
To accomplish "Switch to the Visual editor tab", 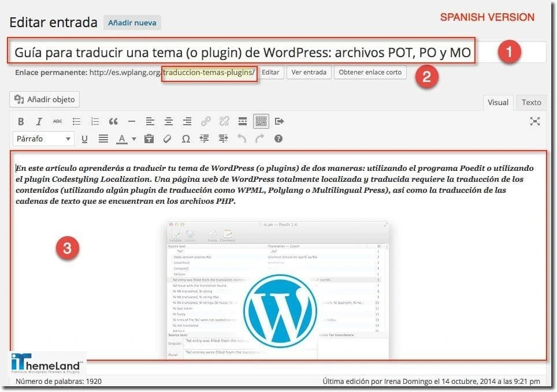I will [497, 103].
